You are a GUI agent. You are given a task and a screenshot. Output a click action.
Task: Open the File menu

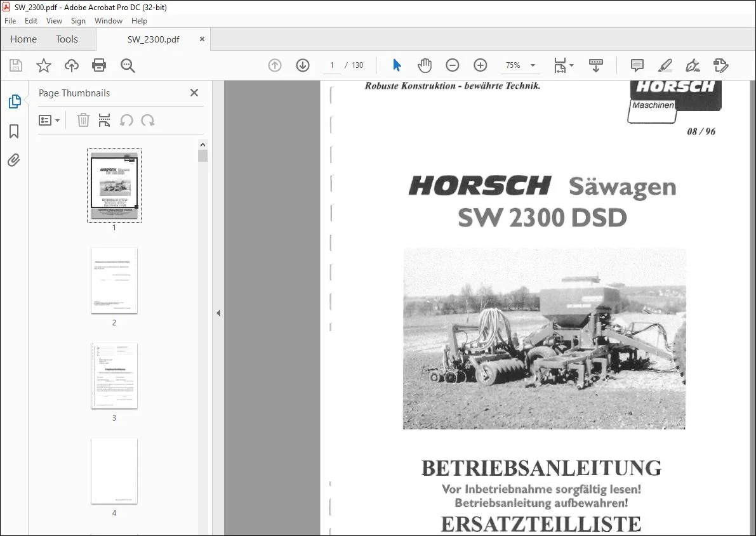[10, 21]
